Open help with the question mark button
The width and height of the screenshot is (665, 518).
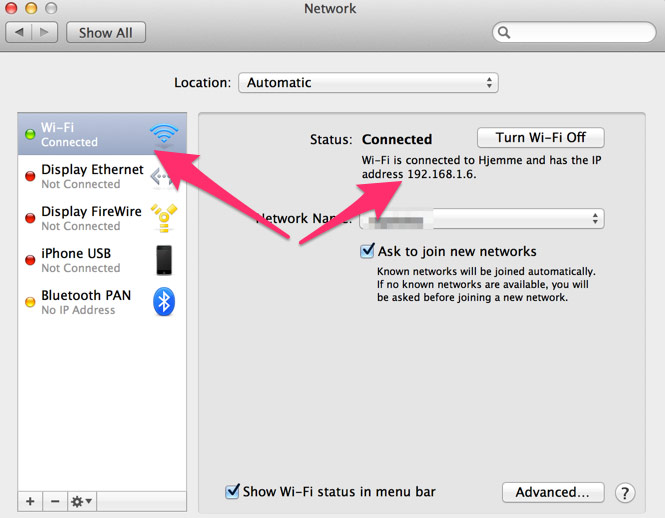coord(625,493)
